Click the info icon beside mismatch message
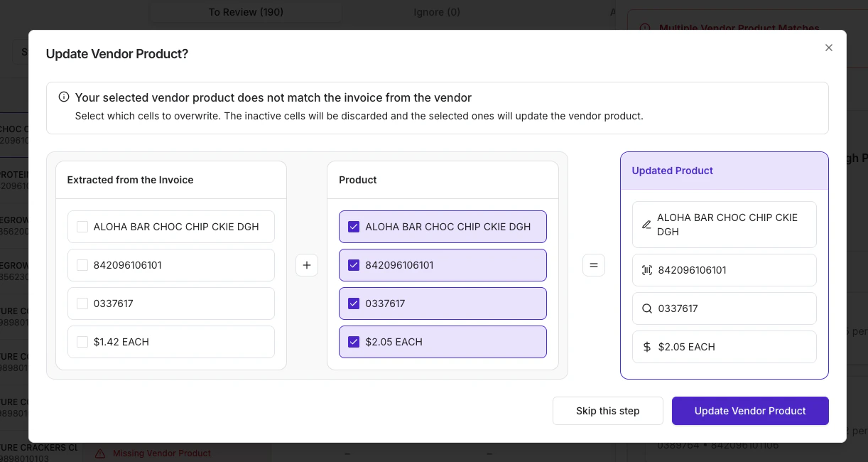Viewport: 868px width, 462px height. click(x=64, y=97)
